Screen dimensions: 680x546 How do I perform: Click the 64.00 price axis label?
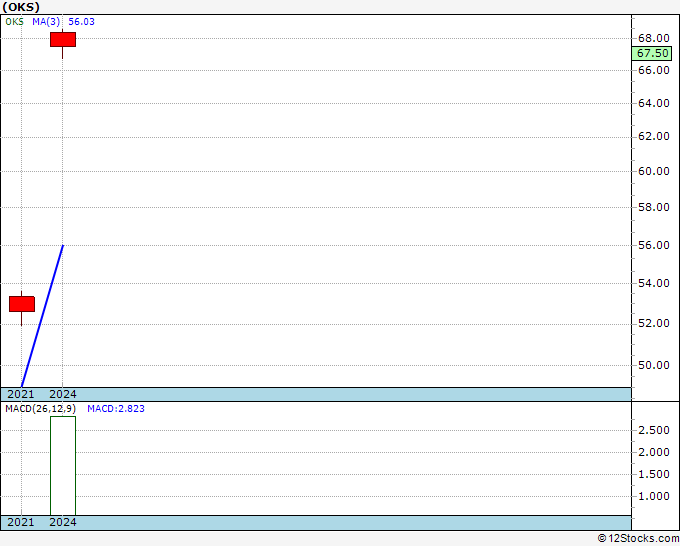[x=654, y=103]
